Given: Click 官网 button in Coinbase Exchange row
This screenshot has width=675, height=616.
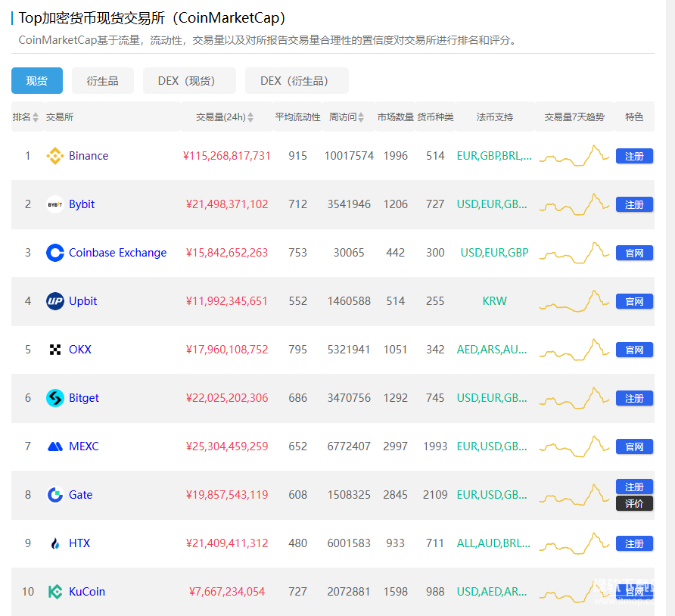Looking at the screenshot, I should click(x=634, y=253).
